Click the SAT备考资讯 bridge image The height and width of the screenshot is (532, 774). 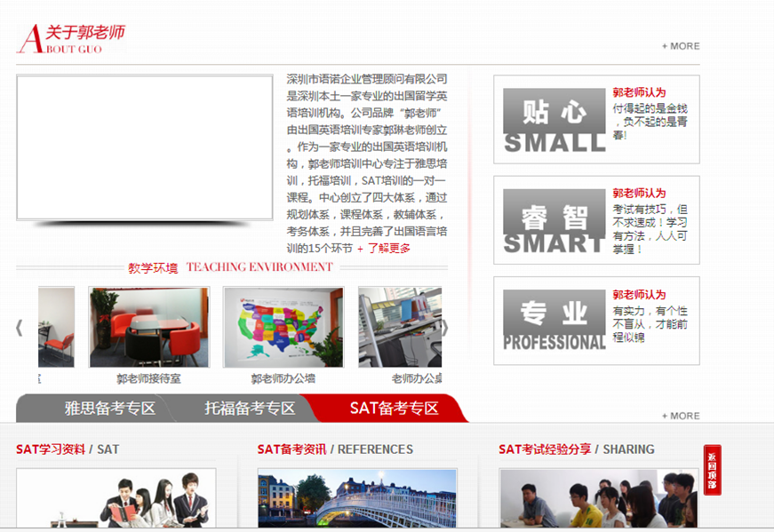[x=357, y=499]
